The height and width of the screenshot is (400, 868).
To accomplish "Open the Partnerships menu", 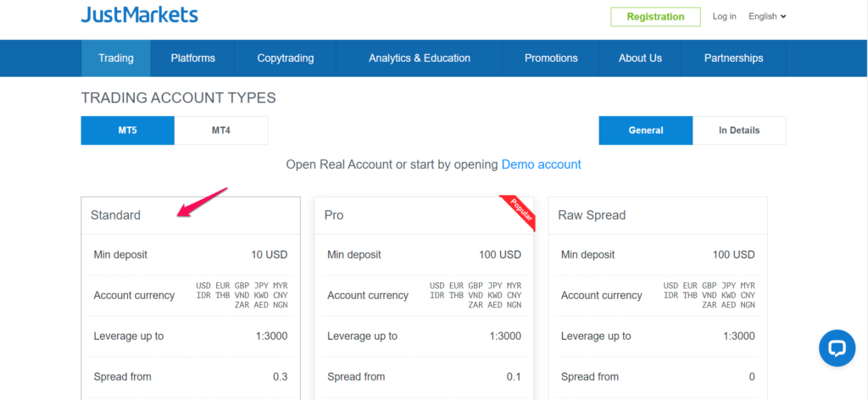I will (x=733, y=58).
